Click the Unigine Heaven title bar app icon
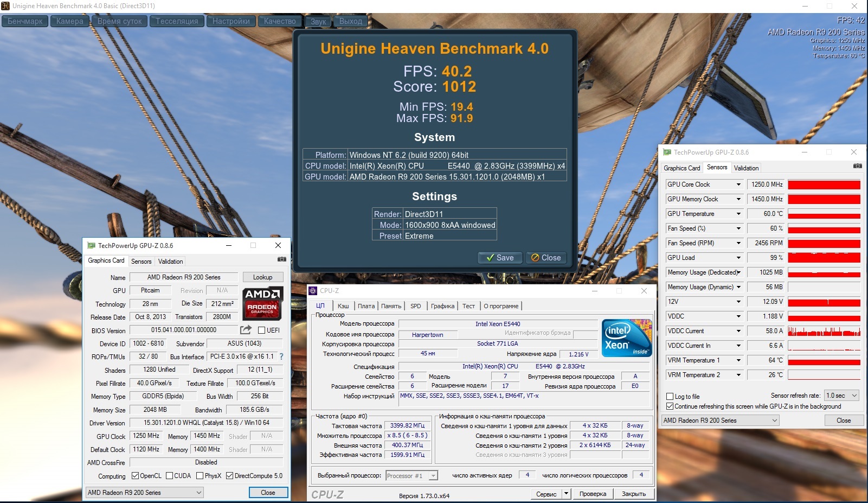Viewport: 868px width, 503px height. click(5, 6)
